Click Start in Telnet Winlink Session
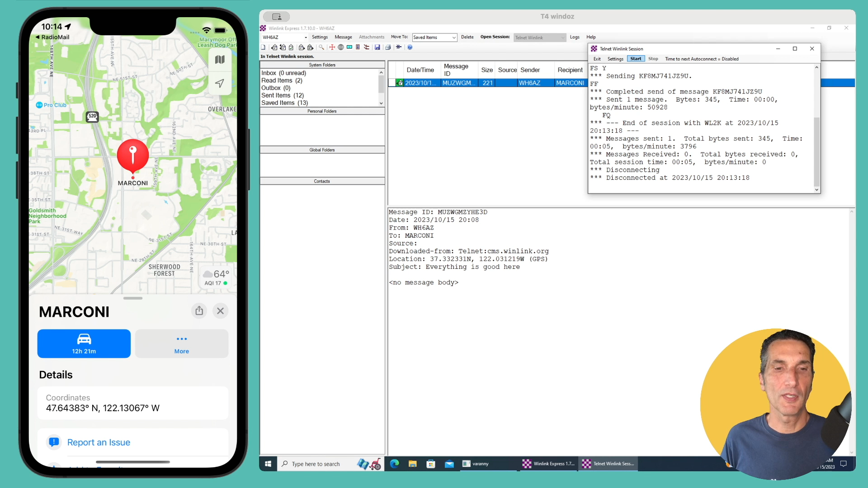868x488 pixels. [x=636, y=59]
